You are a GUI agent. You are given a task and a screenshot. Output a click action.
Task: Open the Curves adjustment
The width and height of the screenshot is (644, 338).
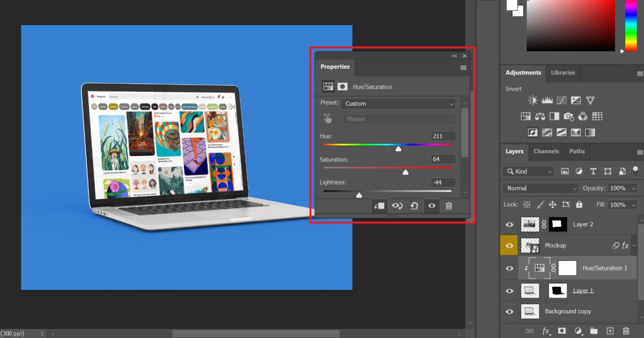pos(561,100)
